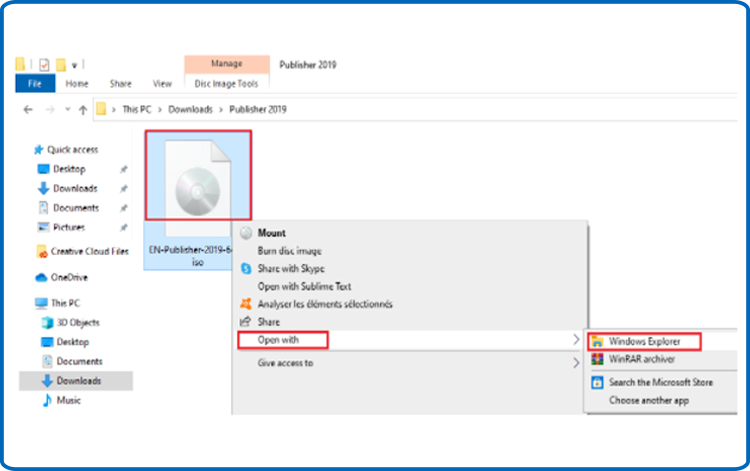Open the quick access toolbar customize arrow

[74, 66]
